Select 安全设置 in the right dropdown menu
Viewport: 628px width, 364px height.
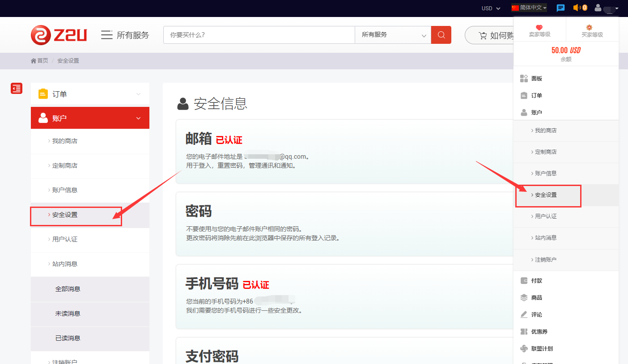pos(546,195)
